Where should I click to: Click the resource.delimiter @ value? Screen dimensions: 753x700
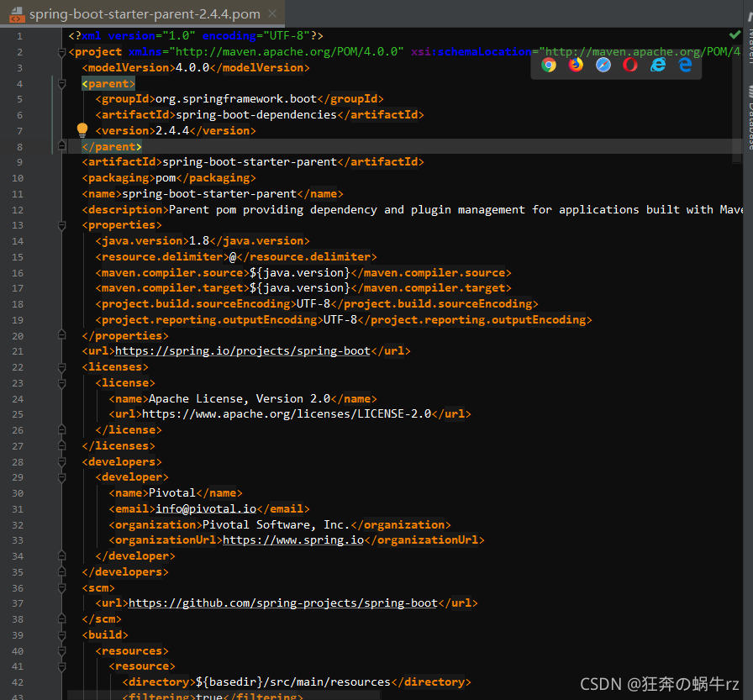click(233, 257)
